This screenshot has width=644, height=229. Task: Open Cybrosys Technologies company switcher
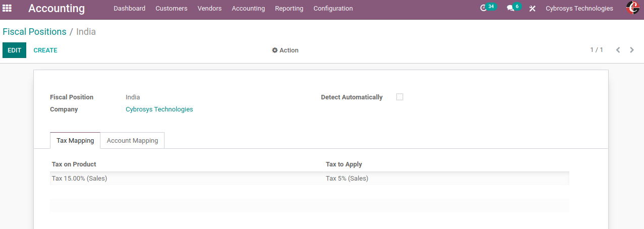pos(579,9)
